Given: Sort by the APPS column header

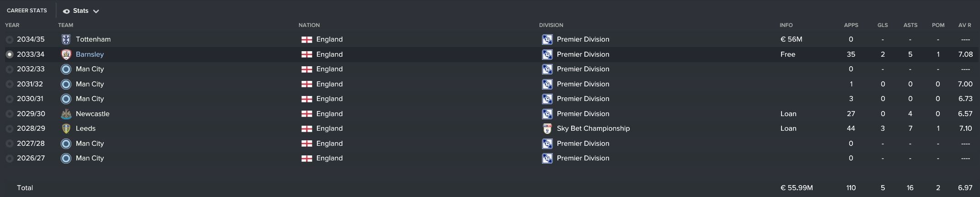Looking at the screenshot, I should point(851,25).
